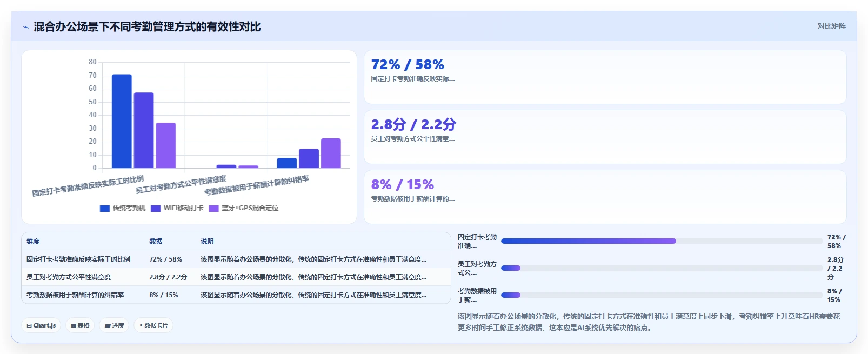The width and height of the screenshot is (868, 354).
Task: Click the tallest 传统考勤机 bar in chart
Action: coord(122,121)
